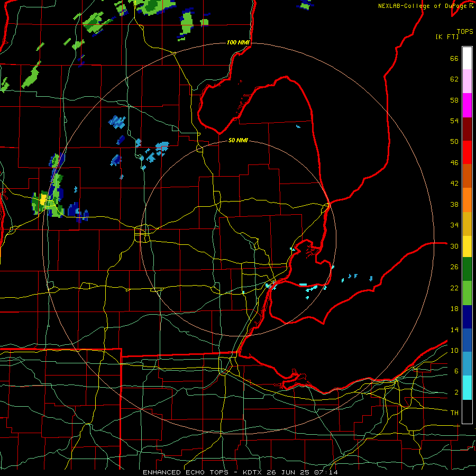This screenshot has width=476, height=476.
Task: Click the gold 34 K FT legend swatch
Action: (x=467, y=224)
